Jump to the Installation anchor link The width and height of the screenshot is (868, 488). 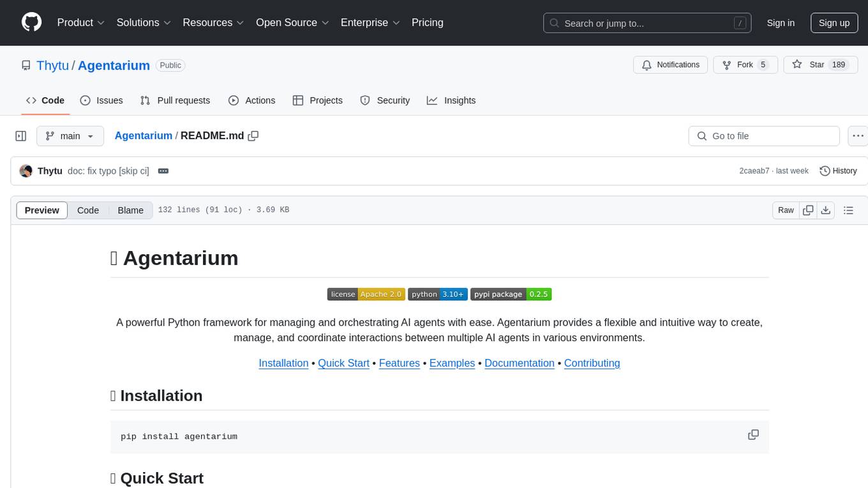tap(283, 363)
